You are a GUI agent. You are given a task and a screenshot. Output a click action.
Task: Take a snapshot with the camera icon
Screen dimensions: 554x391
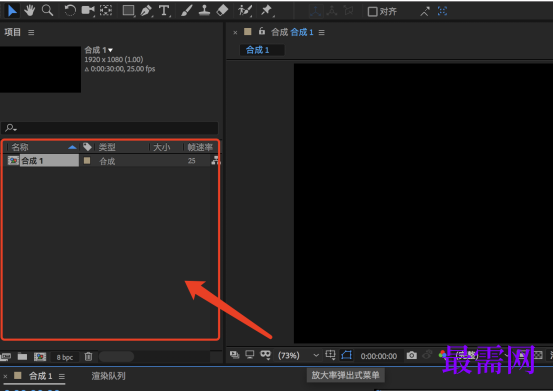coord(411,355)
